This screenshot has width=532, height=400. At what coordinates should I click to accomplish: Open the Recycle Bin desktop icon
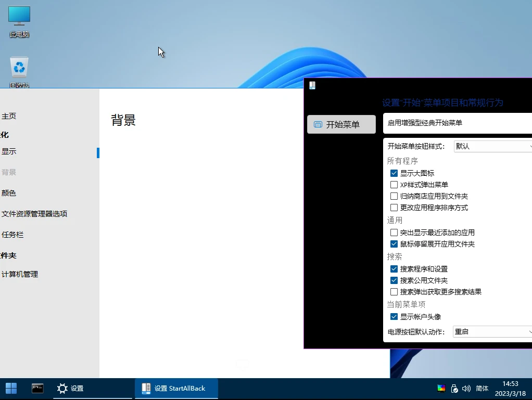point(19,72)
